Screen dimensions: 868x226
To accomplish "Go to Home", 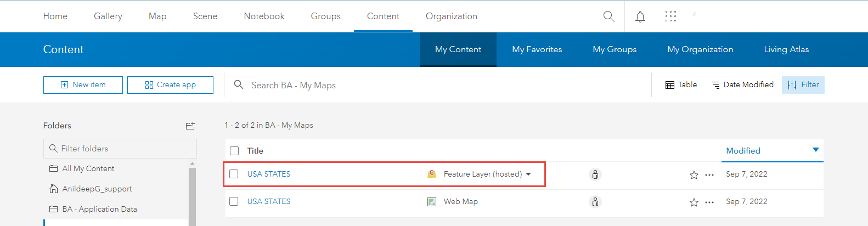I will click(55, 16).
